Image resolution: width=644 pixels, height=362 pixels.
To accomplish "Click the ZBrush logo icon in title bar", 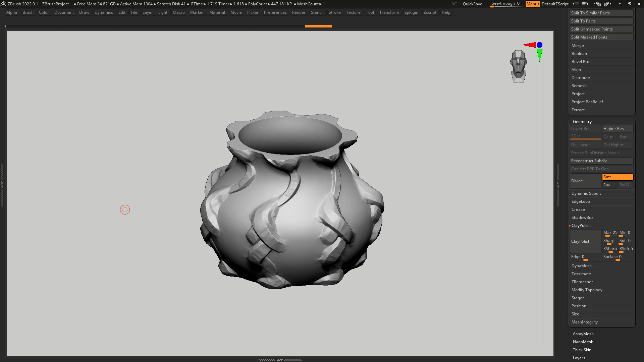I will 3,4.
